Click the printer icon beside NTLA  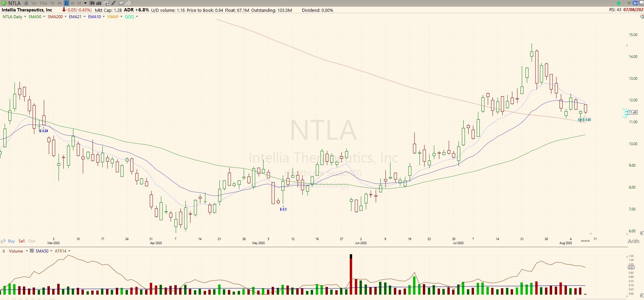pyautogui.click(x=26, y=3)
